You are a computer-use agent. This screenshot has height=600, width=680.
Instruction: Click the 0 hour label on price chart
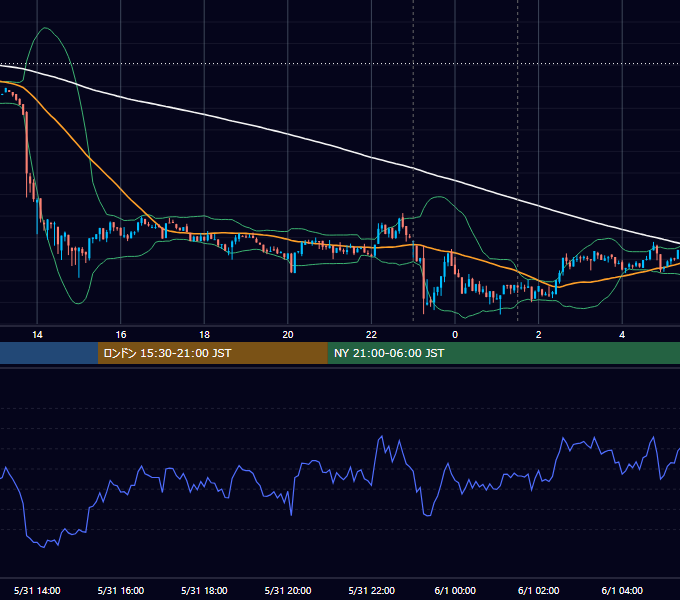(x=455, y=335)
